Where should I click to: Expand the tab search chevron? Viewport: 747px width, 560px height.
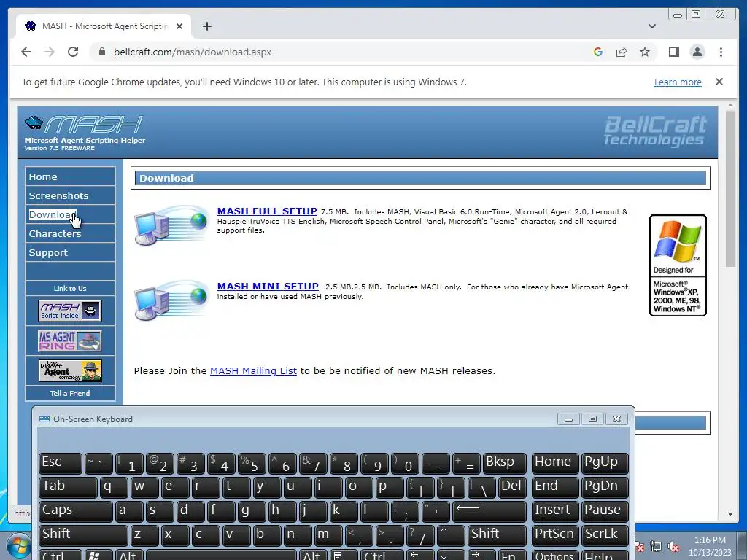tap(651, 26)
